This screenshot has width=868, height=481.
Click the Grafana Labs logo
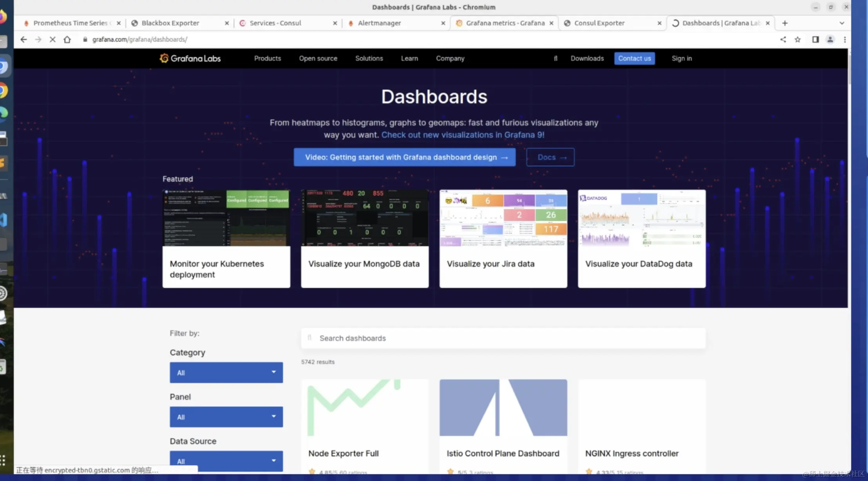point(190,58)
